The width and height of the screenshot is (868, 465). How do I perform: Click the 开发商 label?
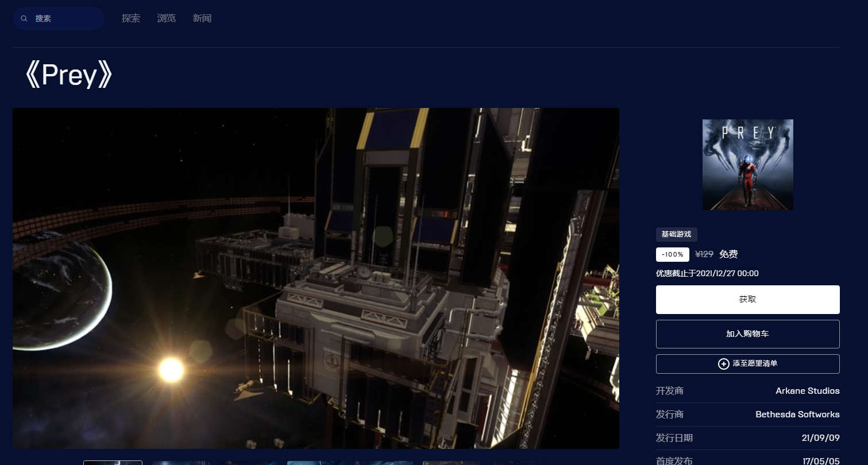[x=670, y=391]
